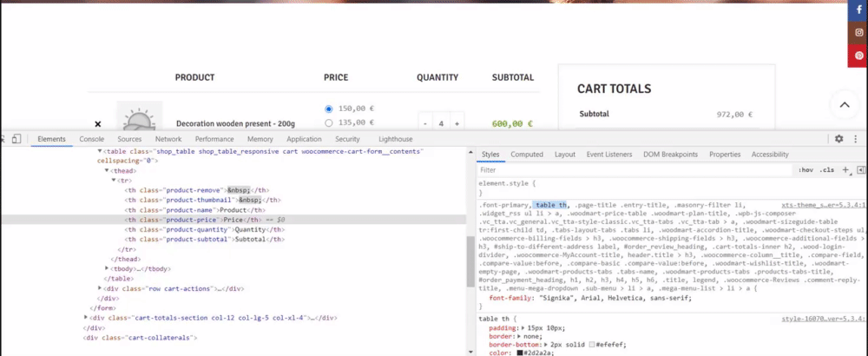
Task: Open the Sources tab
Action: coord(129,139)
